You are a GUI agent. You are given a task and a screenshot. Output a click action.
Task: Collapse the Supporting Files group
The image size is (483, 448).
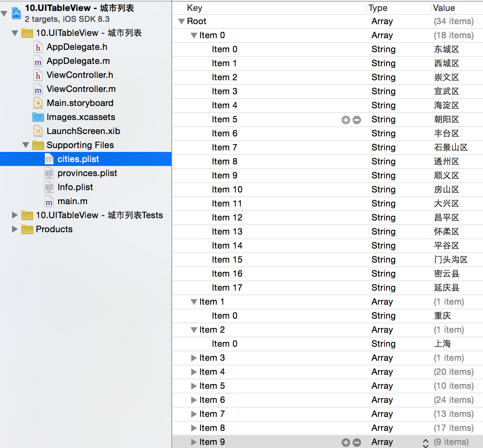(x=26, y=145)
